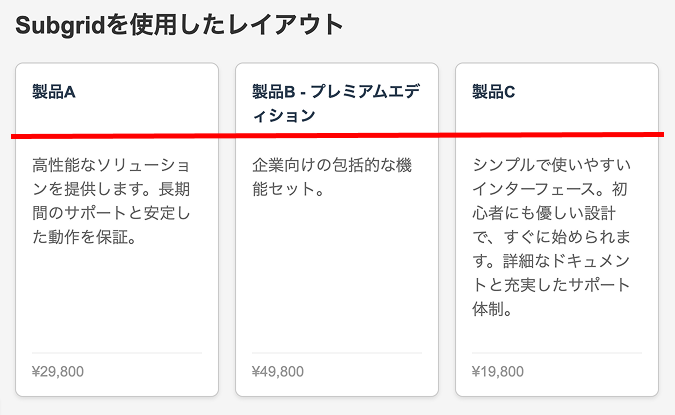Select the 製品C card title
Image resolution: width=675 pixels, height=415 pixels.
(493, 92)
